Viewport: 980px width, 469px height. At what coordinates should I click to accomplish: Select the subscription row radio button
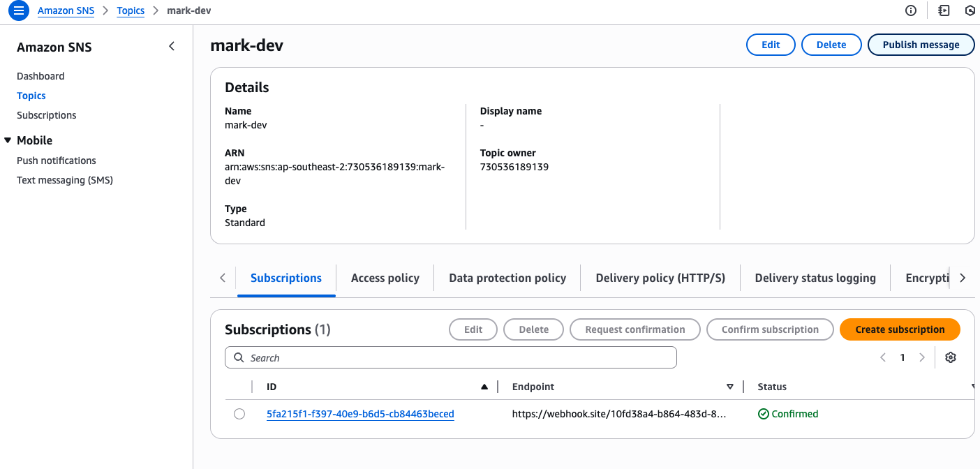(x=239, y=414)
